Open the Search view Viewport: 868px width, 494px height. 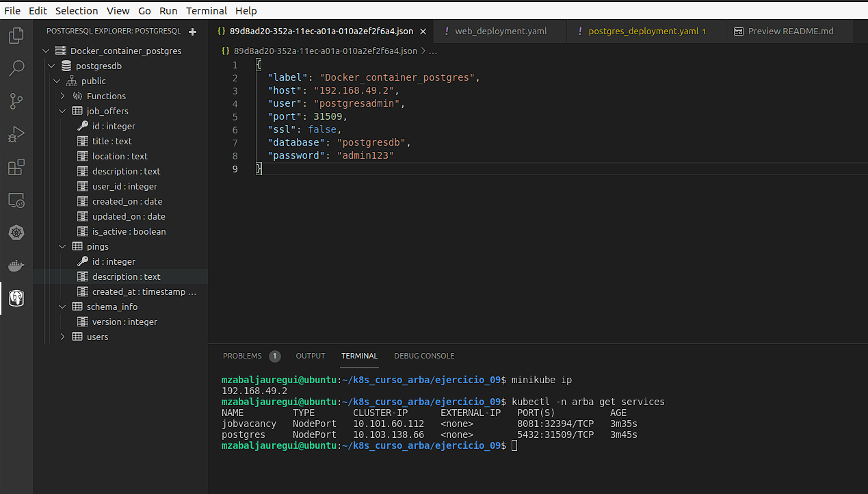tap(16, 68)
